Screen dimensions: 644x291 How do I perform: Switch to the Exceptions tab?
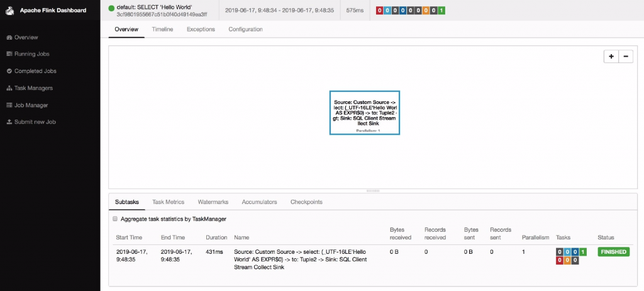(201, 29)
